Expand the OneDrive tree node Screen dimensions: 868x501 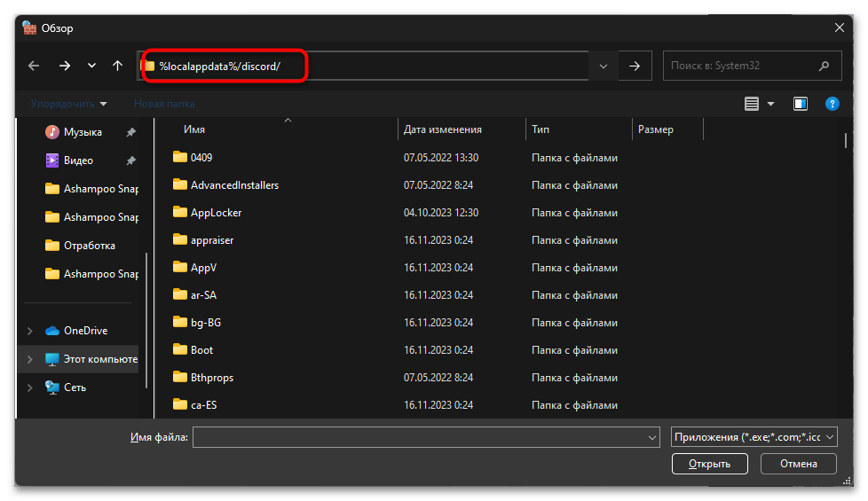[30, 331]
